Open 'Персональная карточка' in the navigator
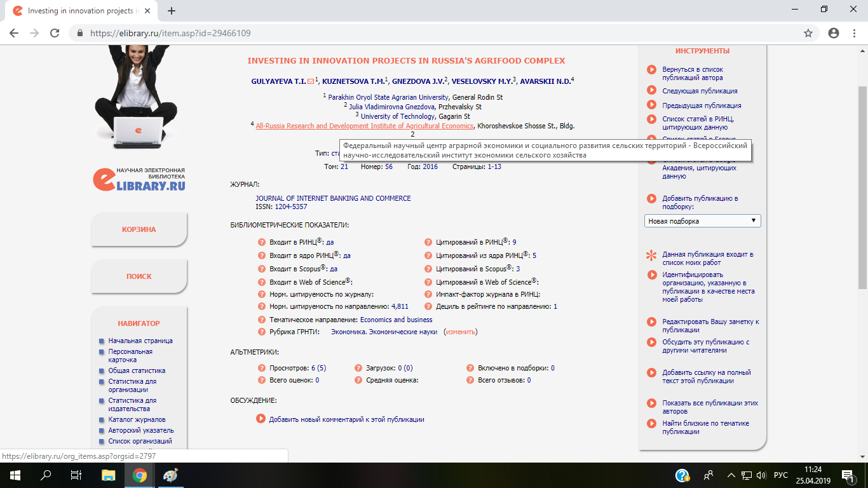 130,356
